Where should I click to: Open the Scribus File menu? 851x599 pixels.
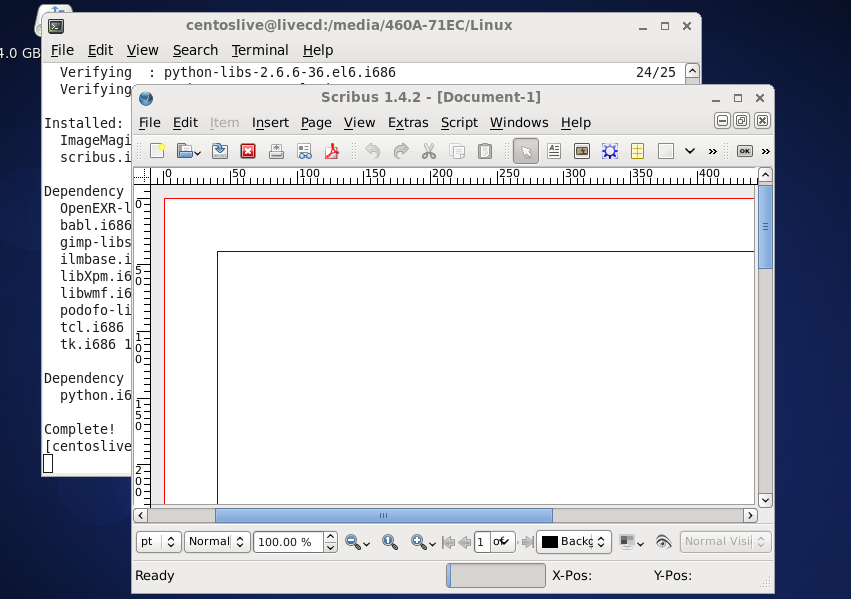(150, 123)
